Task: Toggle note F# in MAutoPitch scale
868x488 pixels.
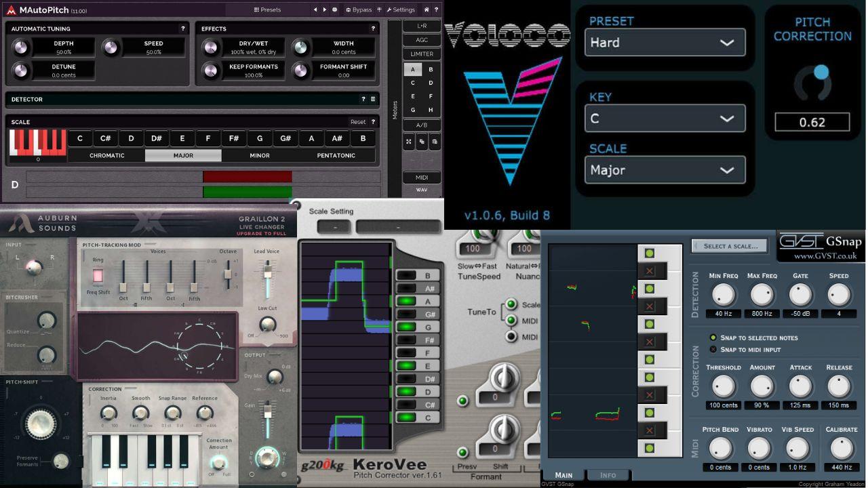Action: pos(234,138)
